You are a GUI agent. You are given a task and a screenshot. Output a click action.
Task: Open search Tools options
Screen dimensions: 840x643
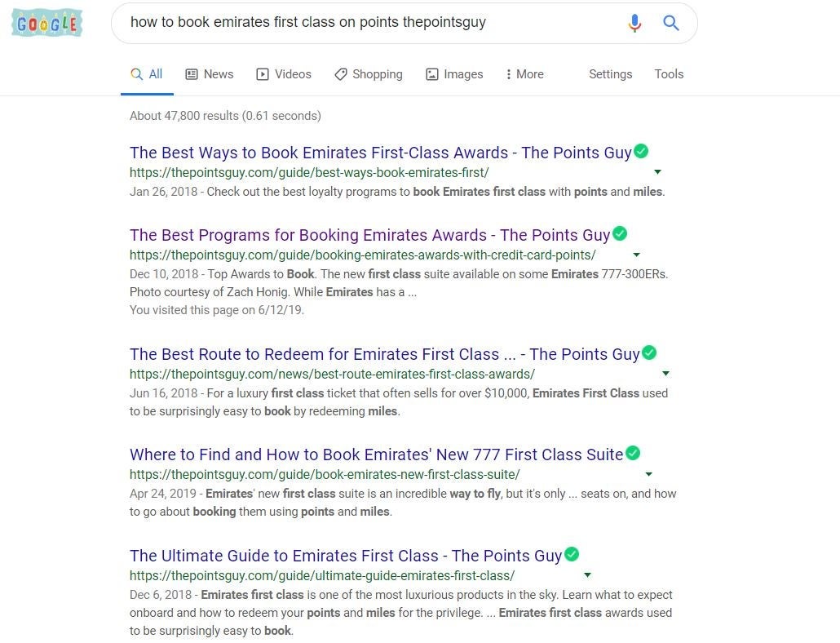click(x=669, y=74)
